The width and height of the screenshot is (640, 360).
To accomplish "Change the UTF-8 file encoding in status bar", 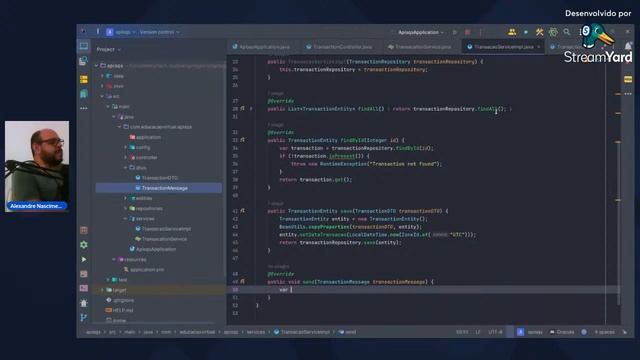I will pos(495,332).
